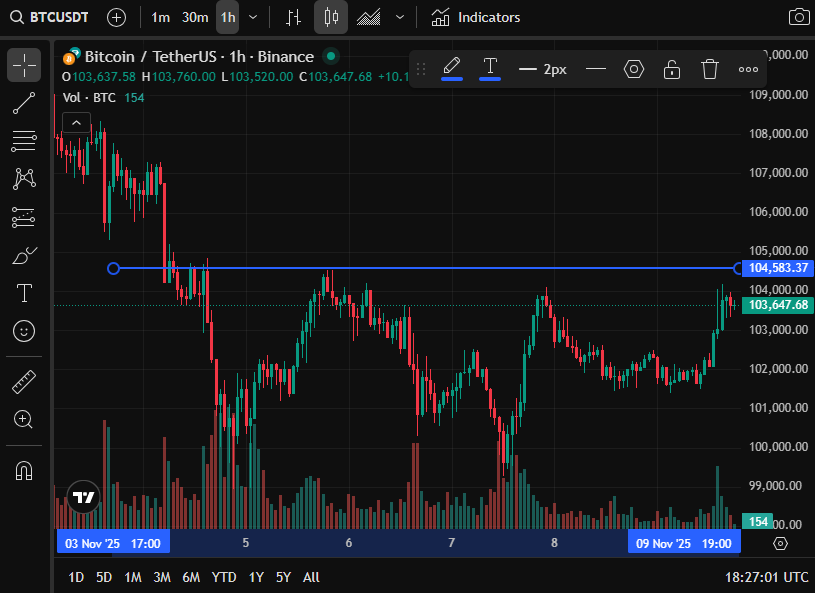The height and width of the screenshot is (593, 815).
Task: Click the 18:27:01 UTC timezone clock
Action: (767, 577)
